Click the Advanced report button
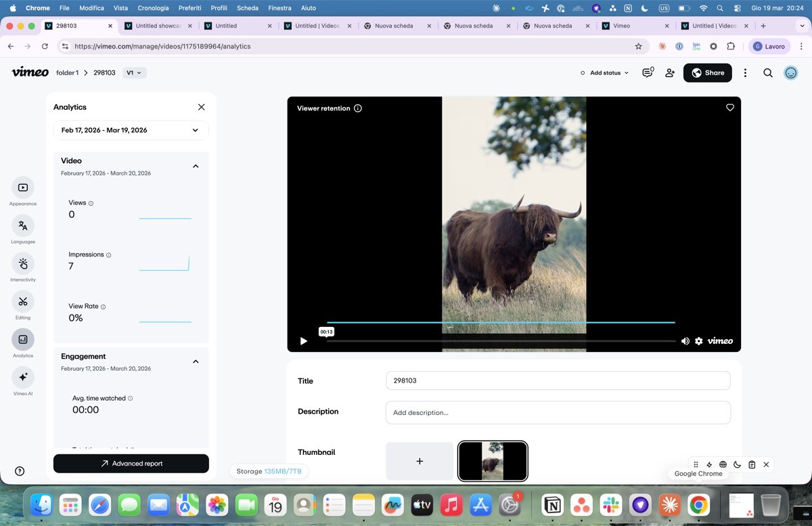The height and width of the screenshot is (526, 812). (x=131, y=464)
